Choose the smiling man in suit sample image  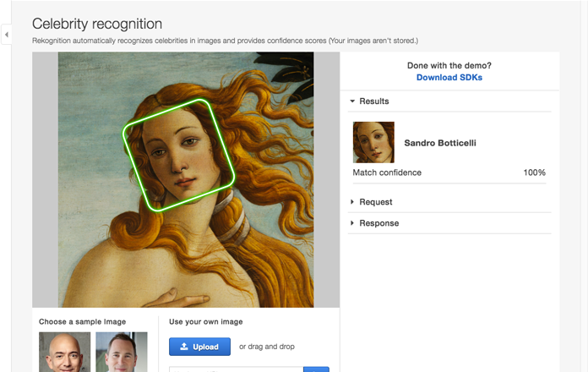[122, 352]
